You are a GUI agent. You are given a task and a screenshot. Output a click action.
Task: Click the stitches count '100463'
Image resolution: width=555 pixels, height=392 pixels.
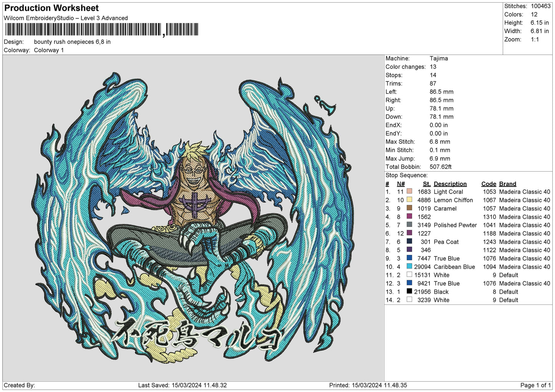pyautogui.click(x=540, y=6)
